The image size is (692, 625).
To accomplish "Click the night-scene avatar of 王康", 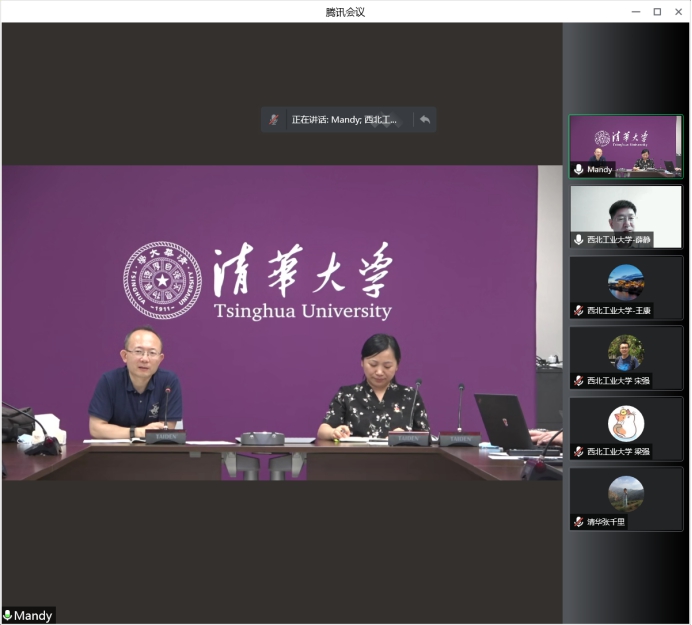I will click(x=626, y=282).
